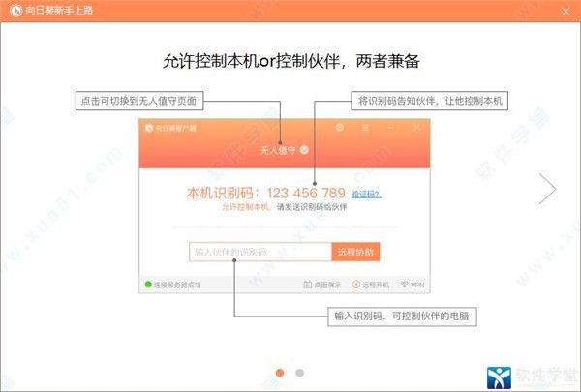Image resolution: width=581 pixels, height=392 pixels.
Task: Click the green 连接服务器成功 status indicator
Action: 147,286
